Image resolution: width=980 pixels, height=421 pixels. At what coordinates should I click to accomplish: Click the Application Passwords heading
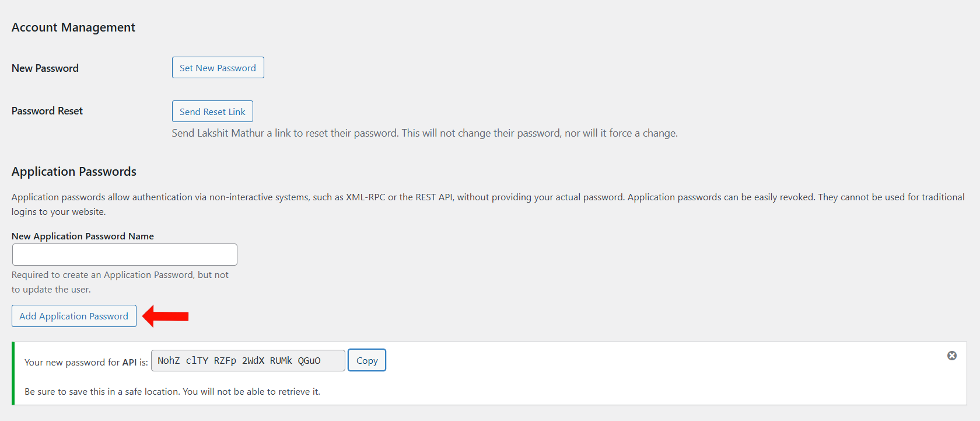(x=73, y=172)
